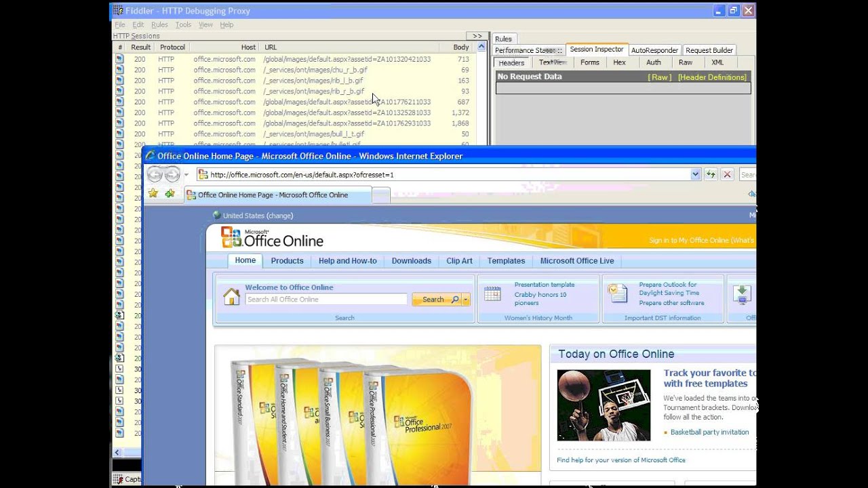Open the dropdown arrow next to the Search button
Image resolution: width=868 pixels, height=488 pixels.
466,300
